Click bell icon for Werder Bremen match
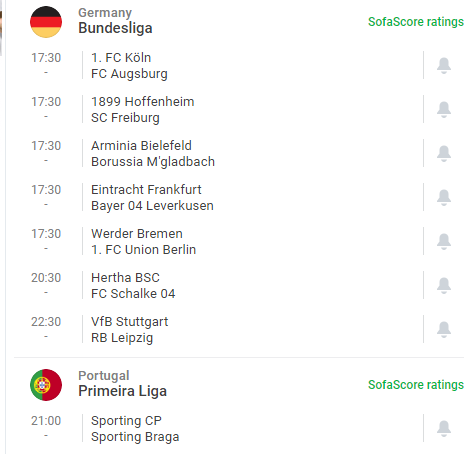The height and width of the screenshot is (454, 466). pyautogui.click(x=444, y=241)
